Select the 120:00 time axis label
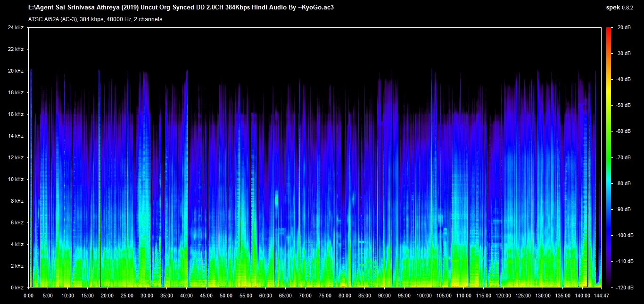Image resolution: width=644 pixels, height=304 pixels. [503, 296]
